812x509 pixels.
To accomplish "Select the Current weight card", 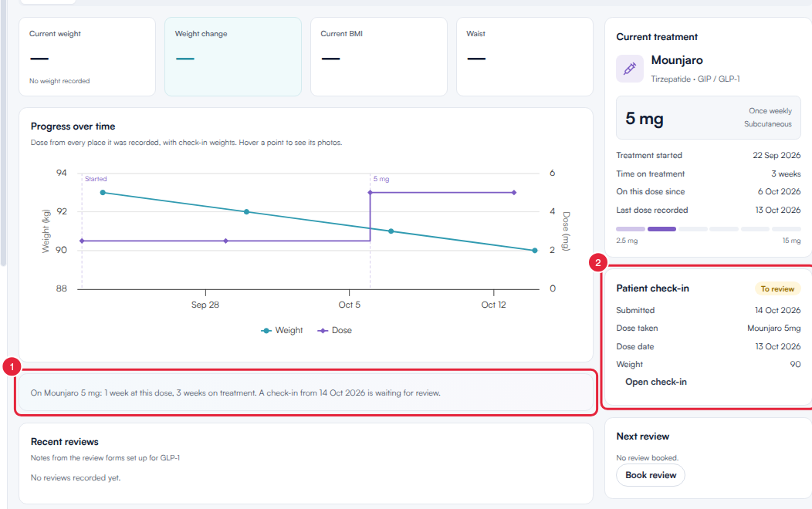I will [x=87, y=57].
